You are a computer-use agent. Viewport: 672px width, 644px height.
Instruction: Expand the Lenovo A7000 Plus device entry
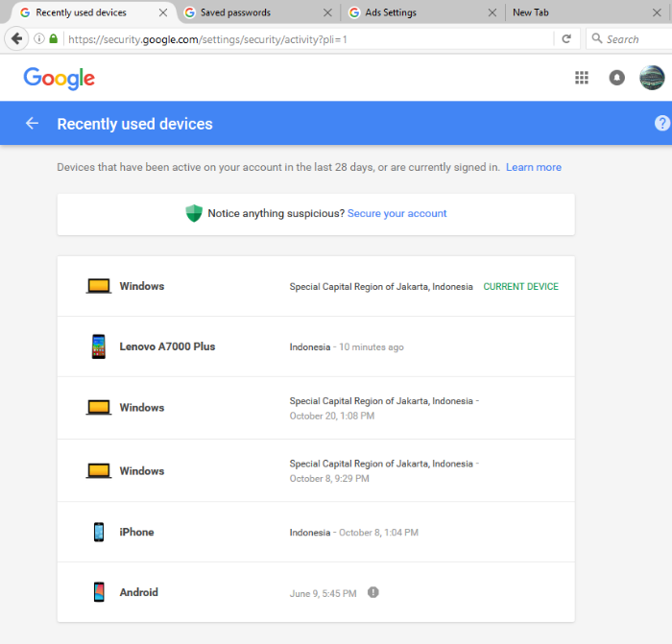tap(316, 346)
